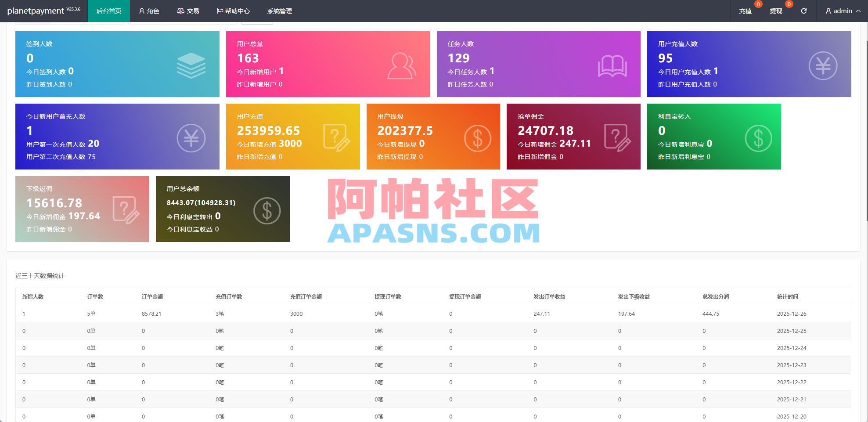Viewport: 868px width, 422px height.
Task: Click the 充值订单金额 column header
Action: click(306, 297)
